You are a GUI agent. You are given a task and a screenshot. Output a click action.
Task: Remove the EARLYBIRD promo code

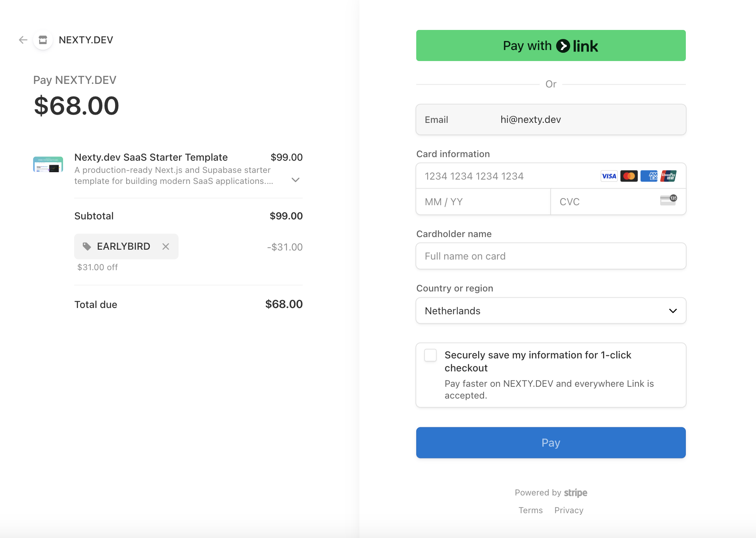(166, 247)
